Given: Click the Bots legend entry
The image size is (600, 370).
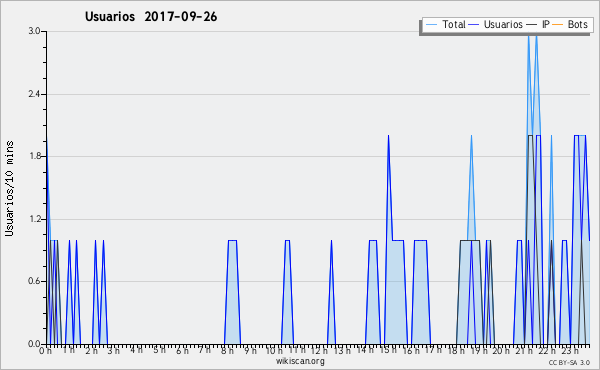Looking at the screenshot, I should tap(570, 24).
